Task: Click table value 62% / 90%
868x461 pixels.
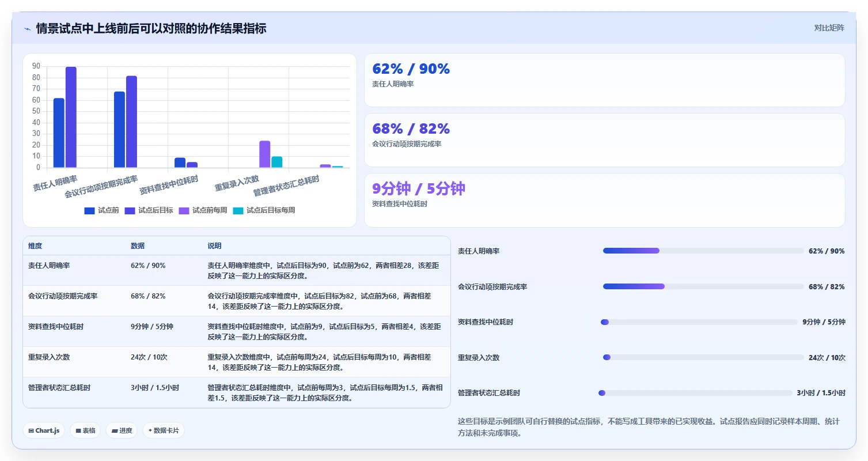Action: [148, 266]
